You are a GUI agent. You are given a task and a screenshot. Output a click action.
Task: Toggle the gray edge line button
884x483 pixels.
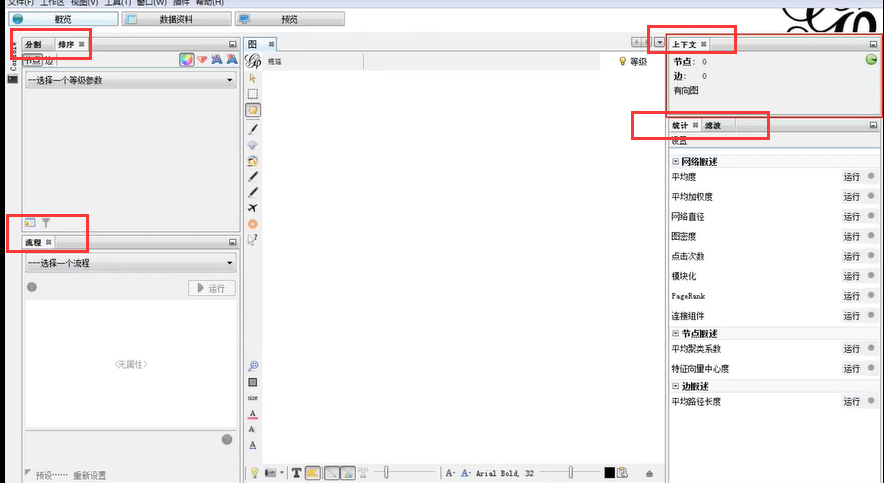tap(331, 473)
